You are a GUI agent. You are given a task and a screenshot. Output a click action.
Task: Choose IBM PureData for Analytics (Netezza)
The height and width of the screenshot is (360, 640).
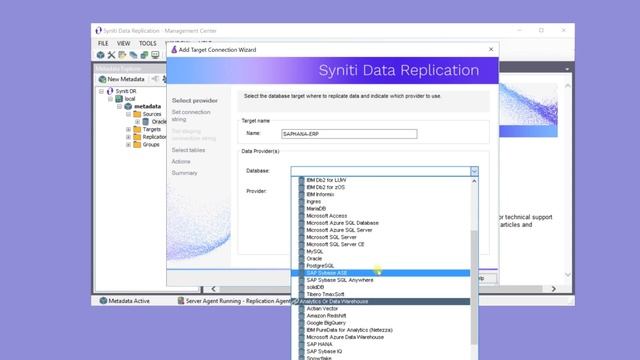tap(349, 330)
